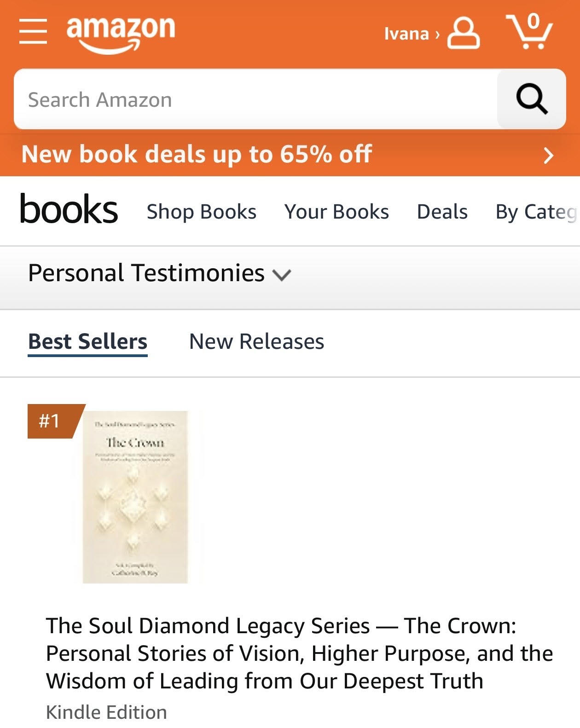Viewport: 580px width, 728px height.
Task: Click the books section logo
Action: pyautogui.click(x=69, y=210)
